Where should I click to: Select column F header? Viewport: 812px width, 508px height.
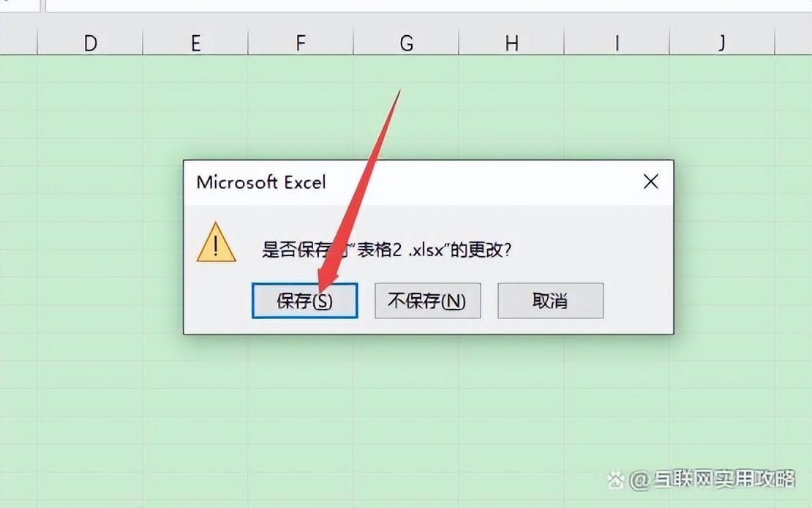[x=301, y=42]
